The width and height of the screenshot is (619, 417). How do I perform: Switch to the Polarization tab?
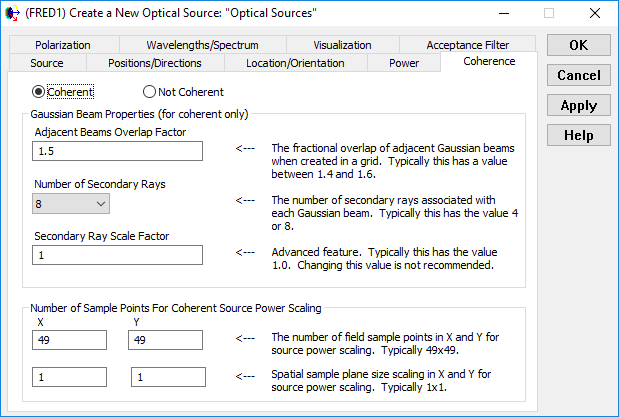click(x=62, y=45)
